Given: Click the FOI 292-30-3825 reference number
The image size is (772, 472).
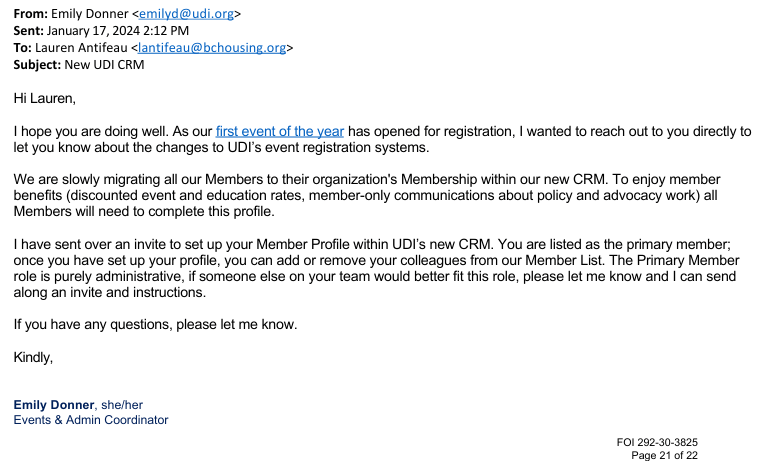Looking at the screenshot, I should pos(657,441).
